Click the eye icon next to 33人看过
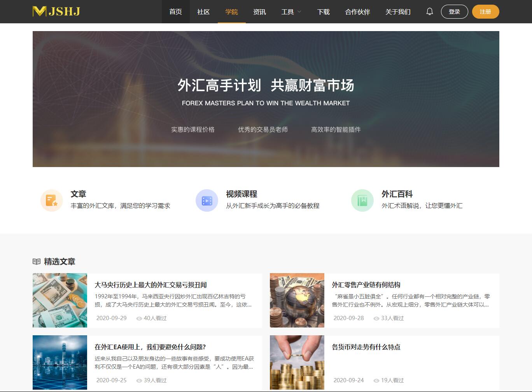Image resolution: width=532 pixels, height=392 pixels. [376, 319]
